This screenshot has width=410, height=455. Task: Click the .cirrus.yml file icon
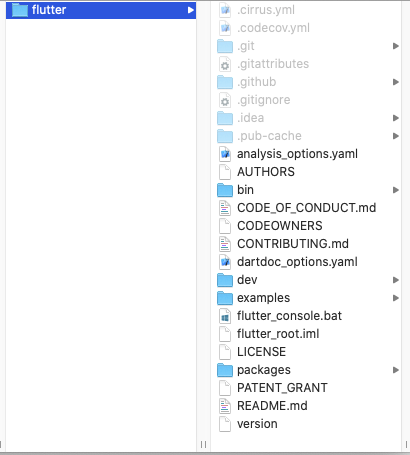[x=225, y=10]
